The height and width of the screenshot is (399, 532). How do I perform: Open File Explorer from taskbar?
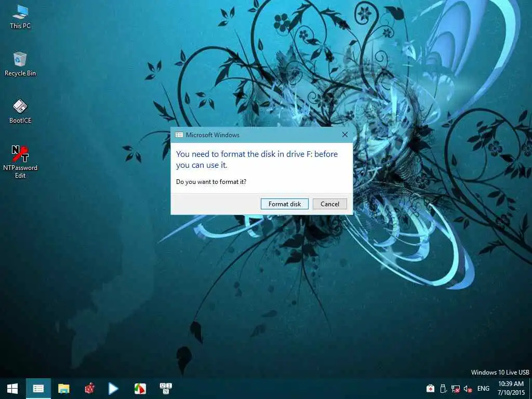pos(64,389)
